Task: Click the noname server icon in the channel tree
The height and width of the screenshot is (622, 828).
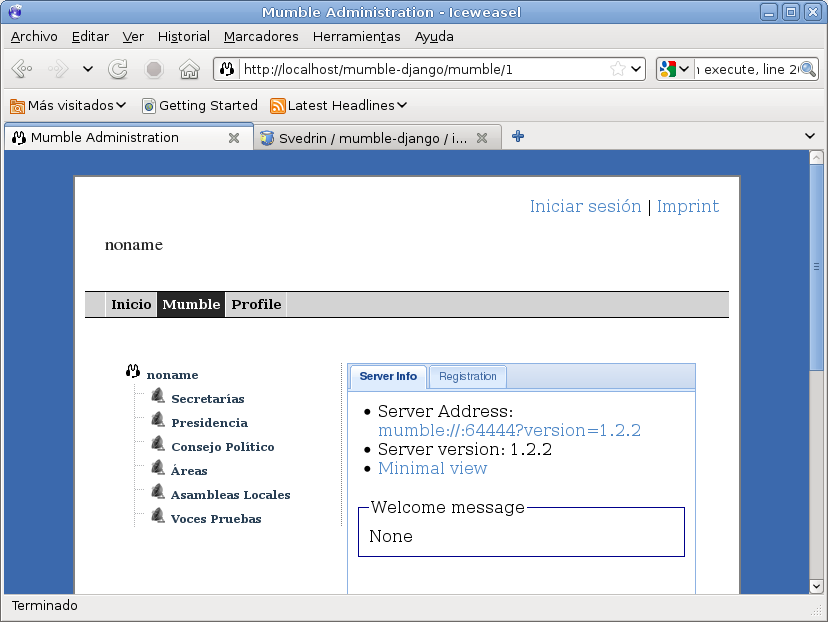Action: [132, 370]
